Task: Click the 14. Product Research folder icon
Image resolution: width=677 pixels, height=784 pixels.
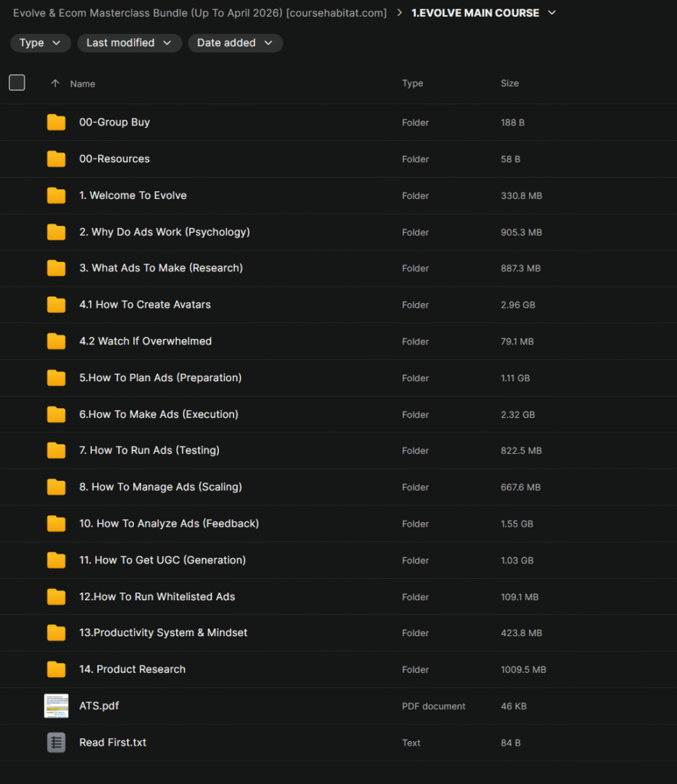Action: point(56,669)
